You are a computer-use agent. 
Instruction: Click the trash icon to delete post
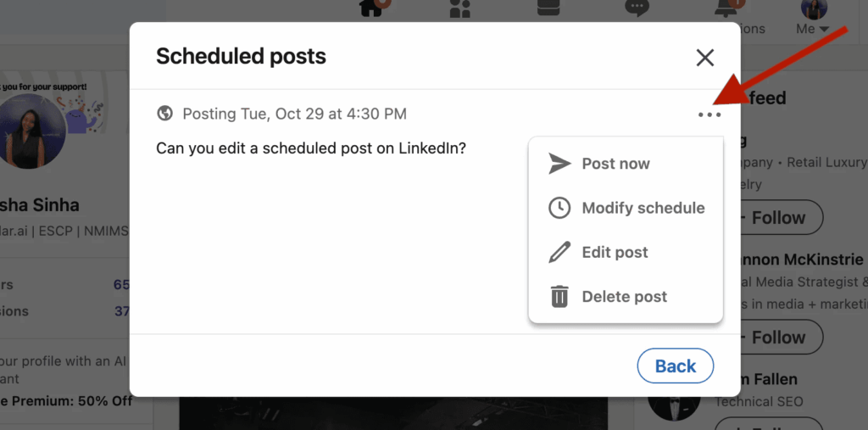point(559,297)
